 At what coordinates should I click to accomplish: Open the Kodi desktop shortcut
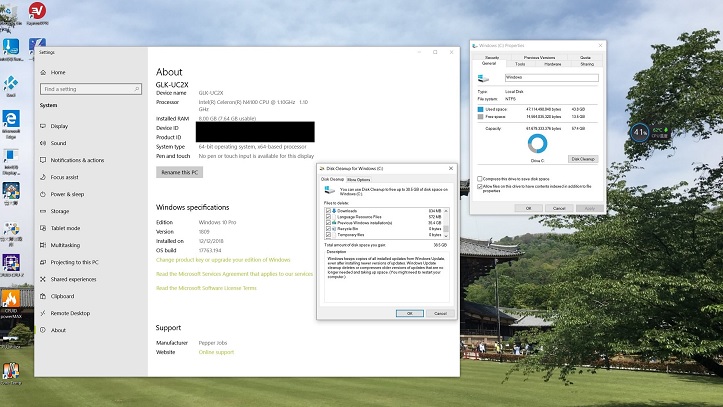(x=11, y=86)
